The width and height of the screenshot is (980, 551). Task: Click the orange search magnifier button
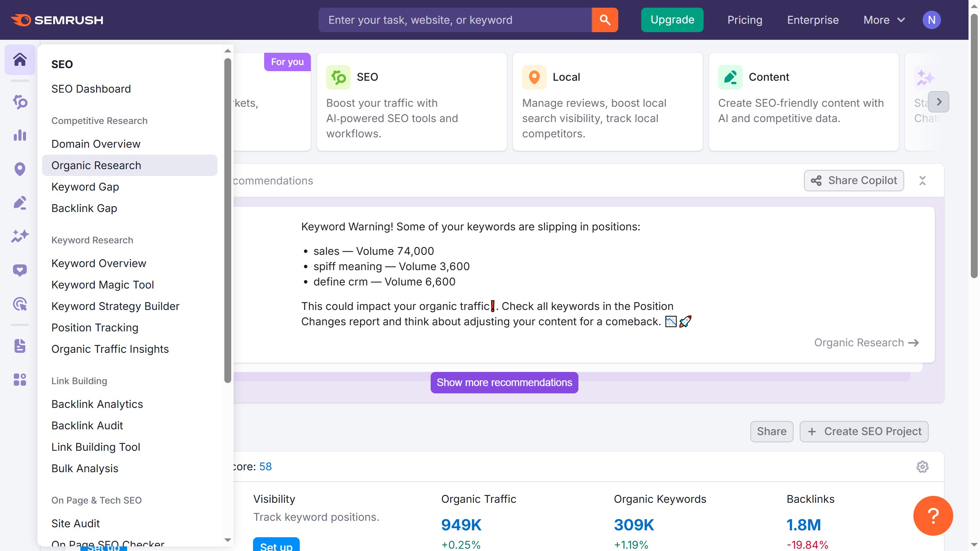pos(605,20)
